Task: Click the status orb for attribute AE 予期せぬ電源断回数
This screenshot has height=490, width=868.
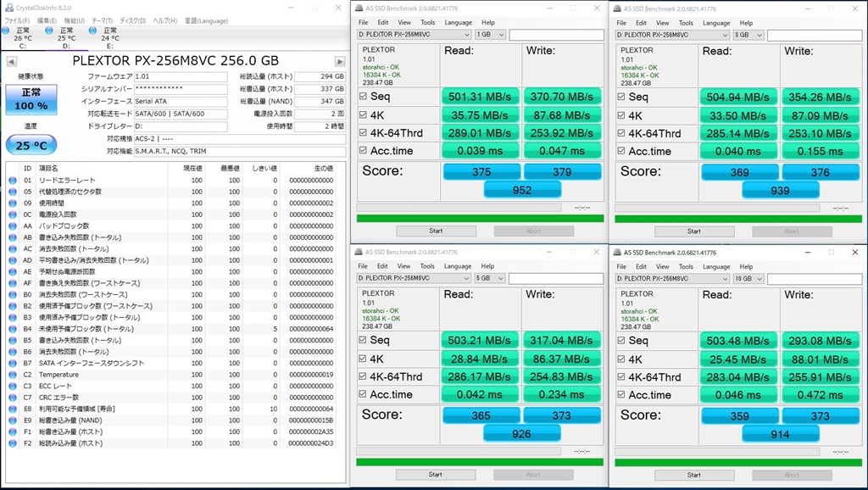Action: [x=13, y=272]
